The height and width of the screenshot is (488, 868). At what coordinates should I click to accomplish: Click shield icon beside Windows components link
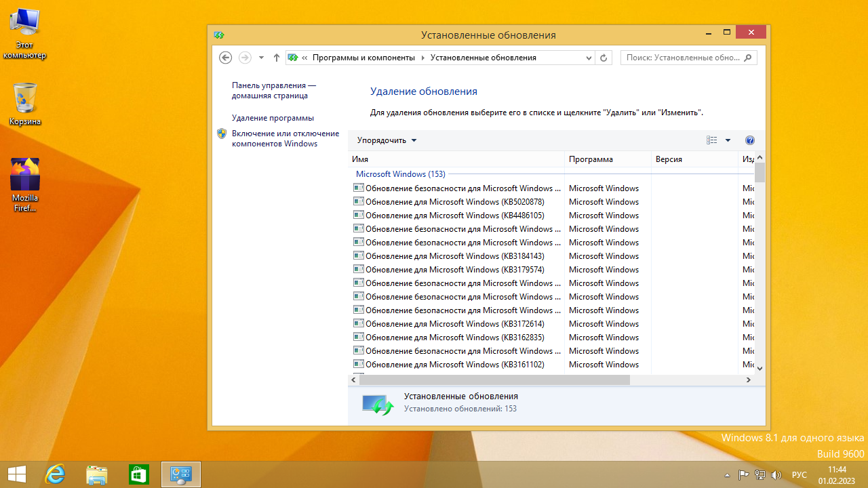click(222, 134)
